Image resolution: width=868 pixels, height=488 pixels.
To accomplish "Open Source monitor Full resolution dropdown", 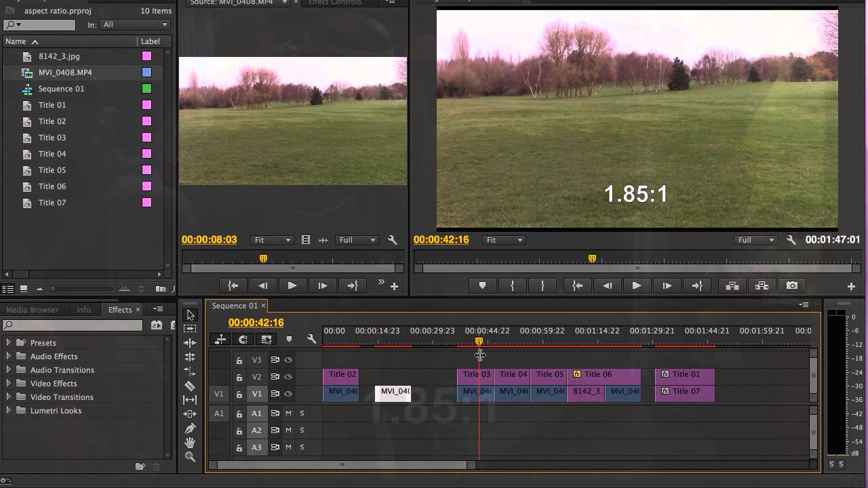I will pos(357,240).
